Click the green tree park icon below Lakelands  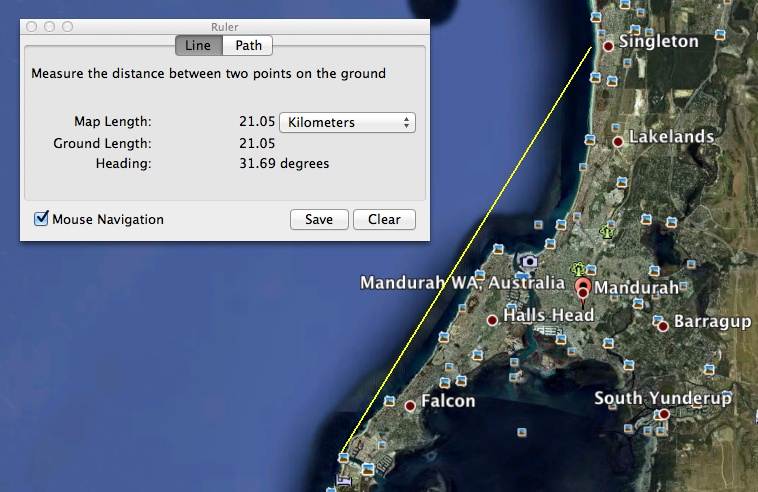606,232
